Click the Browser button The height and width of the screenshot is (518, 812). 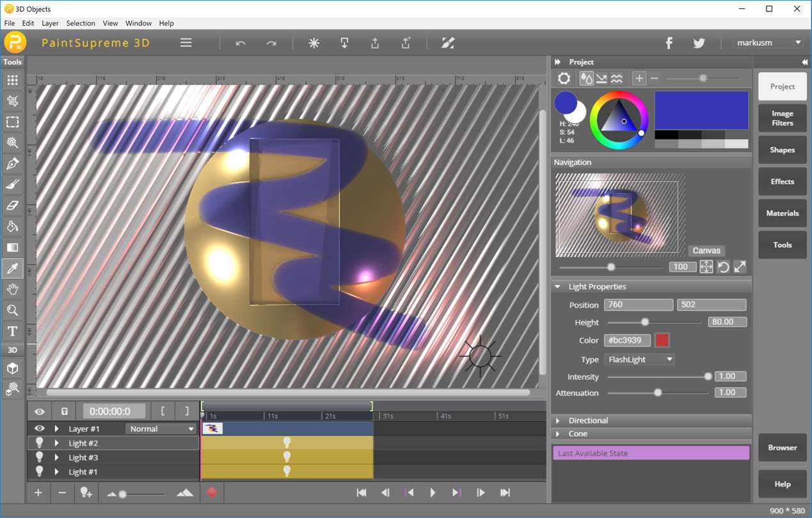[782, 448]
